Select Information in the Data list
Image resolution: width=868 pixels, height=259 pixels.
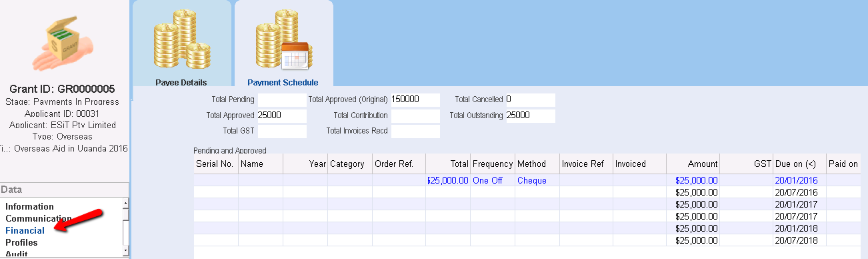tap(30, 206)
